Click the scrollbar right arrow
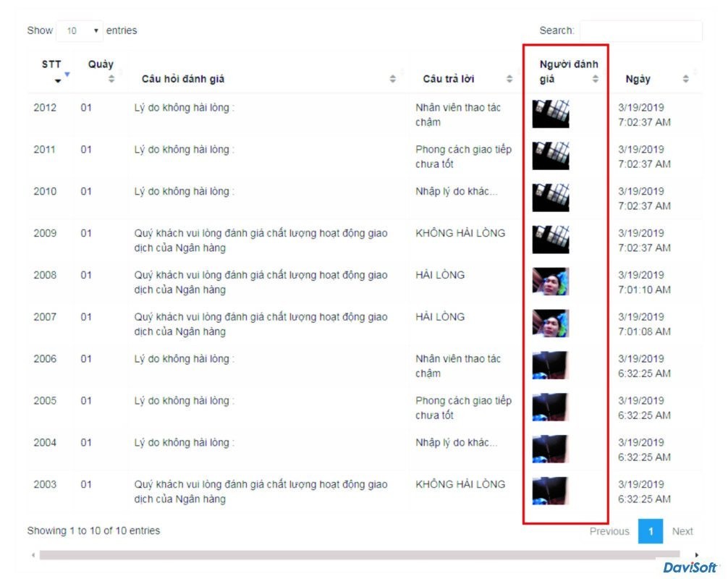 pos(696,555)
